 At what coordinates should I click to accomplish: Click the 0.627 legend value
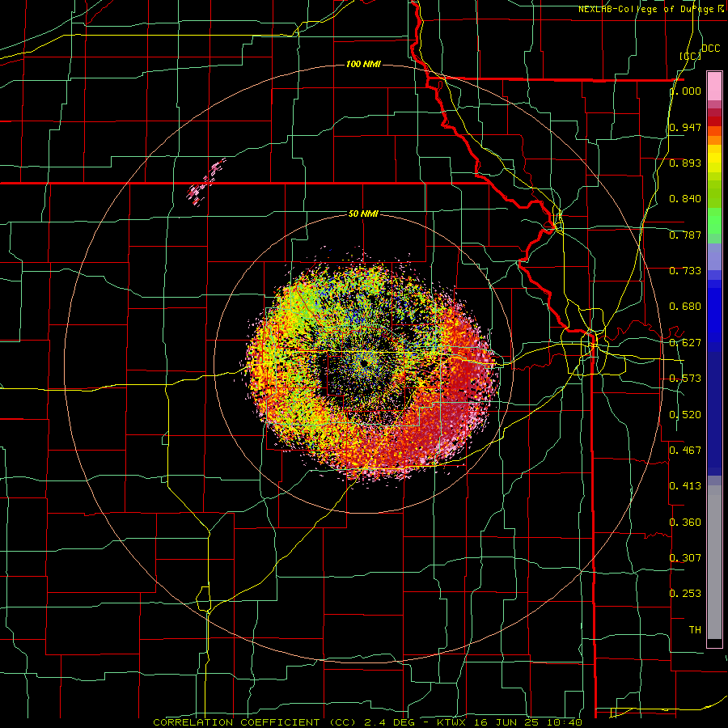point(685,343)
